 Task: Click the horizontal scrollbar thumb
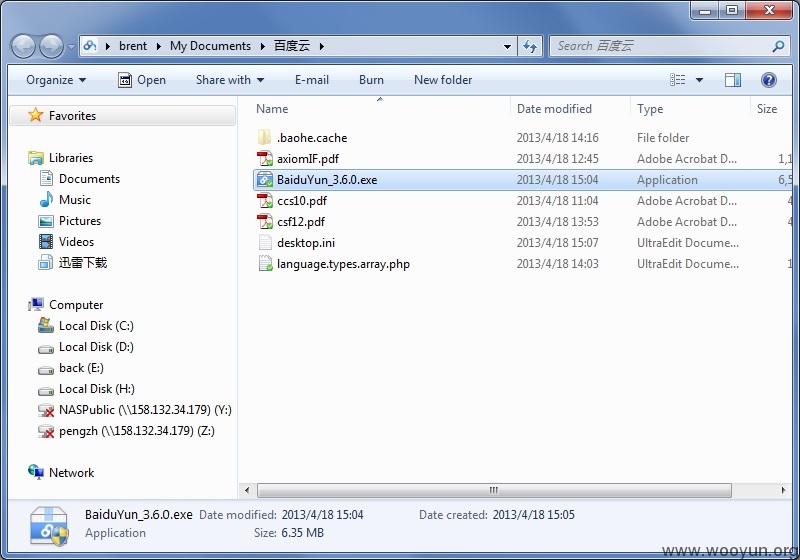(x=494, y=491)
